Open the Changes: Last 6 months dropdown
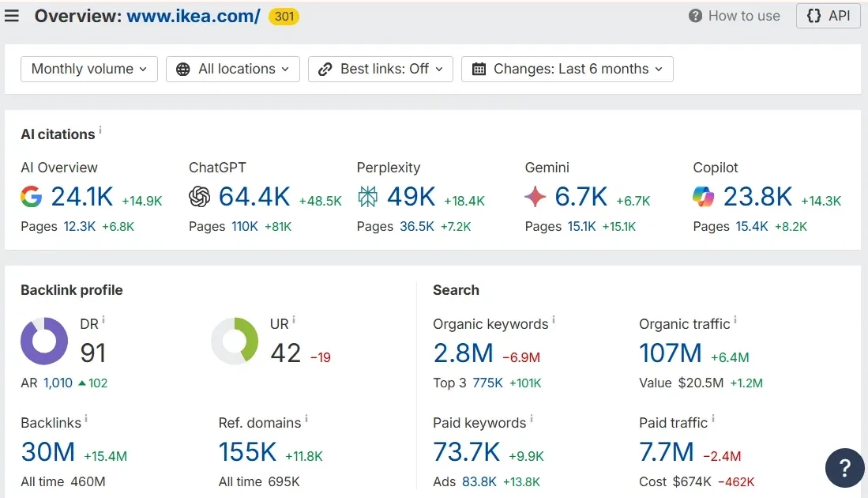The image size is (868, 498). (567, 70)
